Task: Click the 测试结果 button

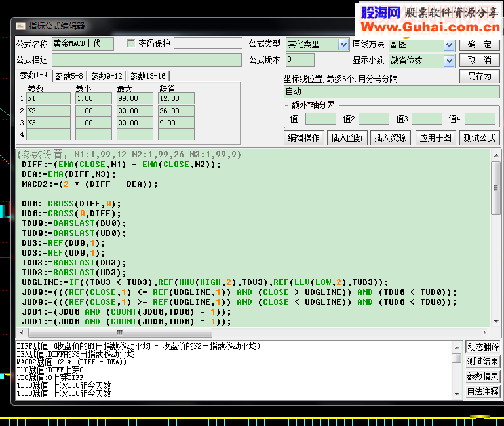Action: 483,362
